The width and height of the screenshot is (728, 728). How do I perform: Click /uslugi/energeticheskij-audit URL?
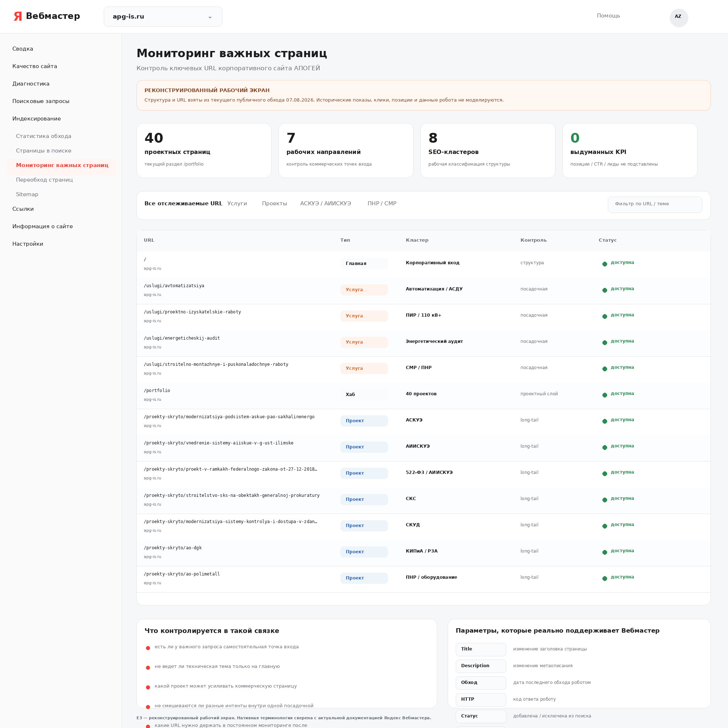(182, 338)
